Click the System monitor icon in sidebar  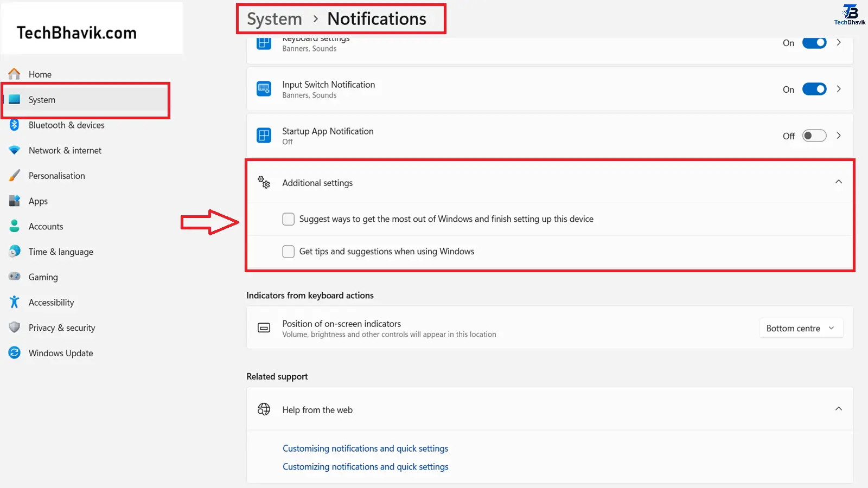(15, 99)
